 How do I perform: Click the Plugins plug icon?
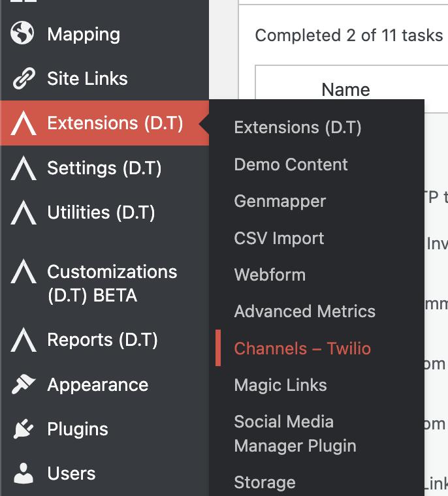23,429
